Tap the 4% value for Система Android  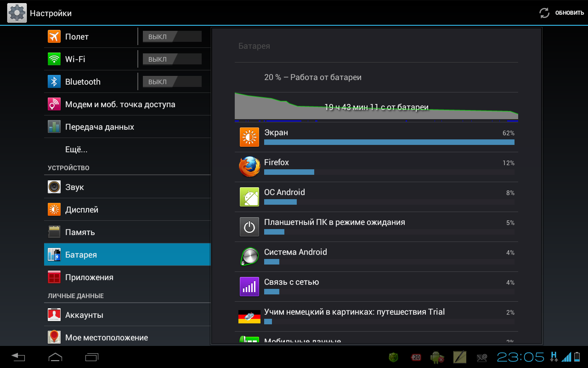click(510, 253)
